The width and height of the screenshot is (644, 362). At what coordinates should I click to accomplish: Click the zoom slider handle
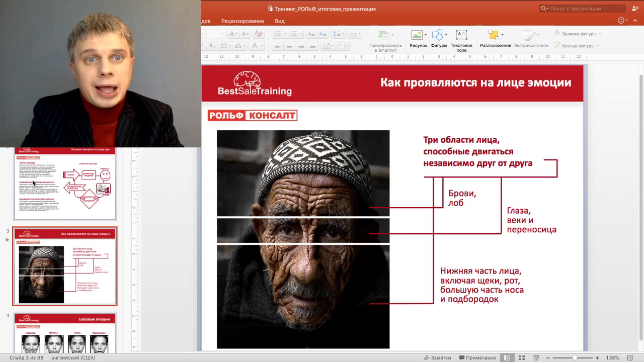point(575,357)
